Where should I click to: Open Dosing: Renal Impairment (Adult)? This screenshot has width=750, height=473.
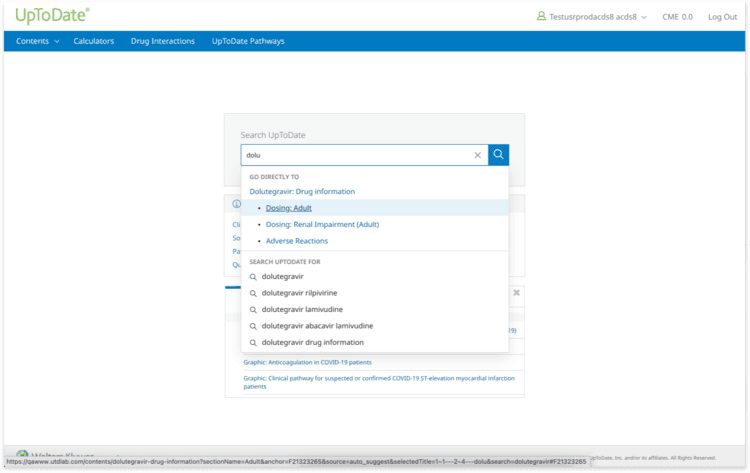point(322,224)
